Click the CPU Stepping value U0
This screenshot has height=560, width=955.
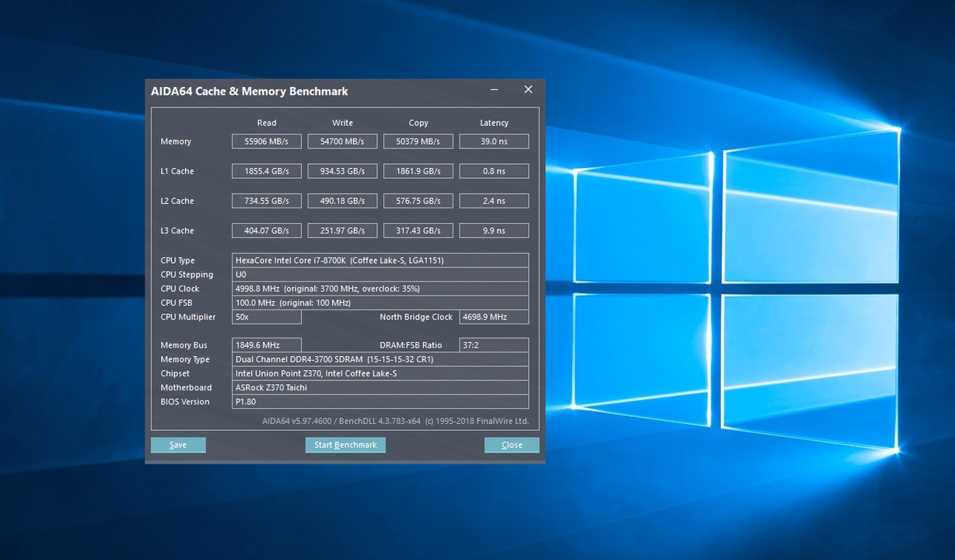point(380,275)
